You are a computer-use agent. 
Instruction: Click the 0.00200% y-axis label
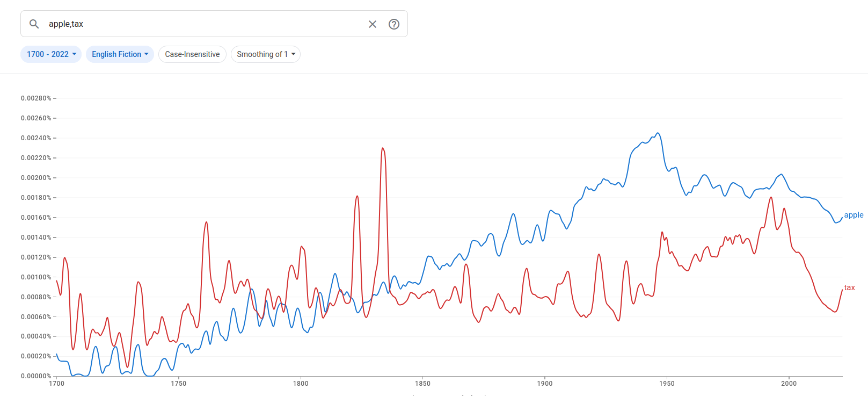pos(36,178)
